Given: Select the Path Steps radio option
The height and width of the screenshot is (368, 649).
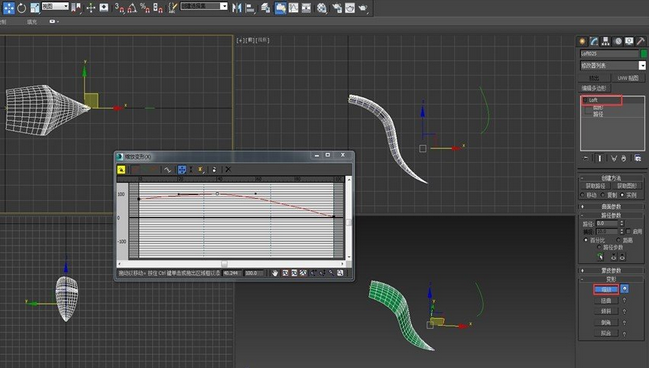Looking at the screenshot, I should coord(599,247).
